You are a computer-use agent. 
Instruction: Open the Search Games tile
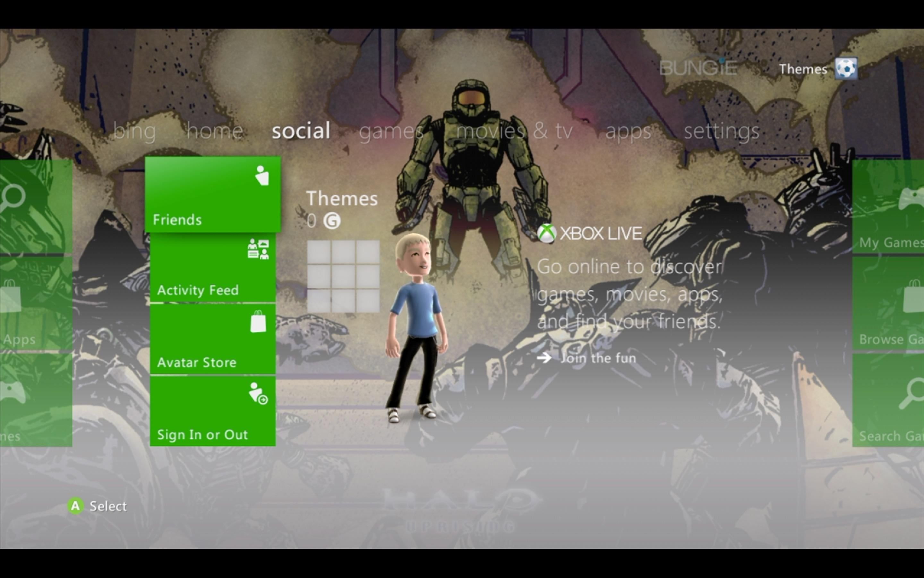[888, 400]
